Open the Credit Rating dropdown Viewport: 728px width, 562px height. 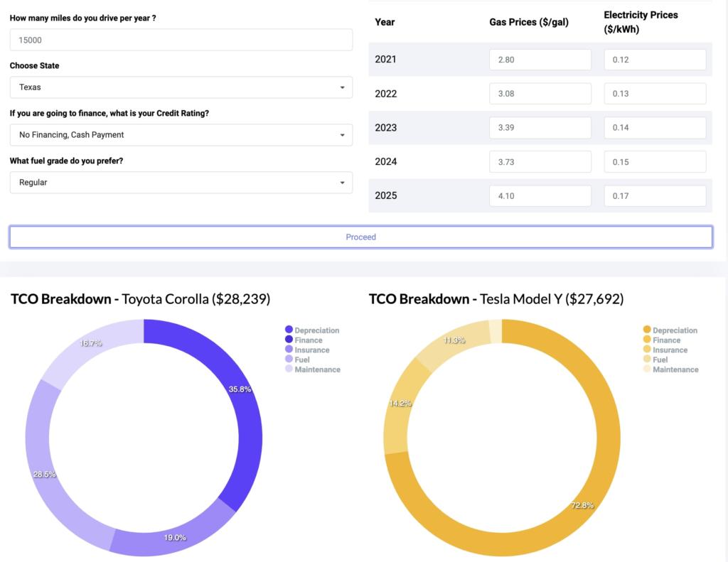click(x=181, y=134)
